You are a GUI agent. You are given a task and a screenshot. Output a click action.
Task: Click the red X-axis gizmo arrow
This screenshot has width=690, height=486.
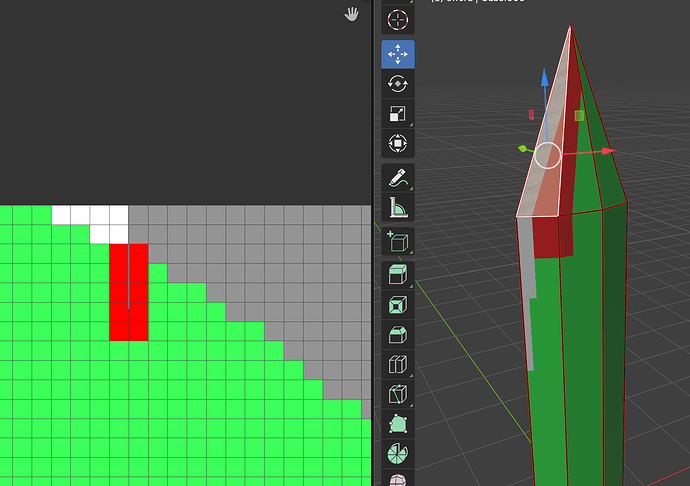pos(608,151)
